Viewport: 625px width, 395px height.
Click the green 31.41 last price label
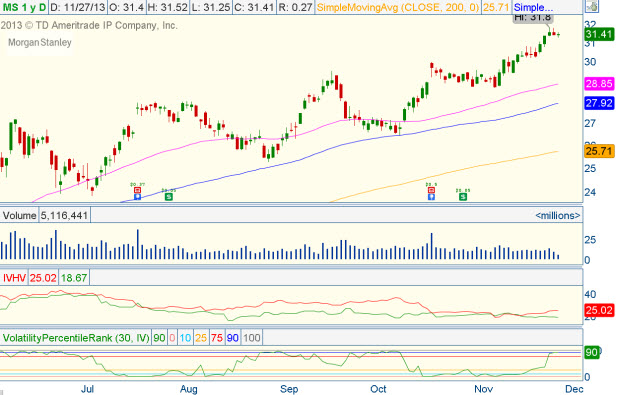pos(599,34)
